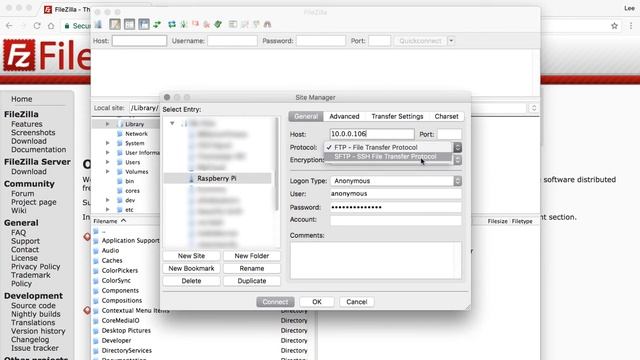The image size is (640, 360).
Task: Click Cancel in Site Manager
Action: click(x=356, y=302)
